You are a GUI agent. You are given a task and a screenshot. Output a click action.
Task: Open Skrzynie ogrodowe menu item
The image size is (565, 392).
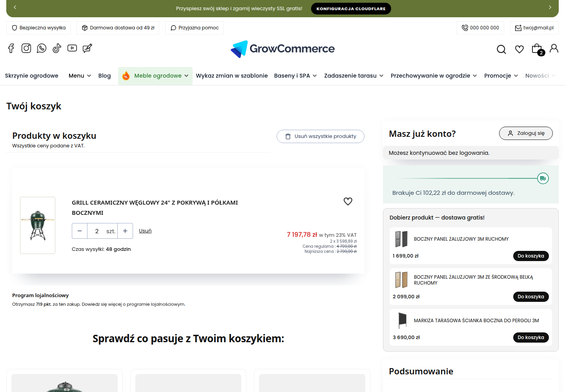point(32,76)
